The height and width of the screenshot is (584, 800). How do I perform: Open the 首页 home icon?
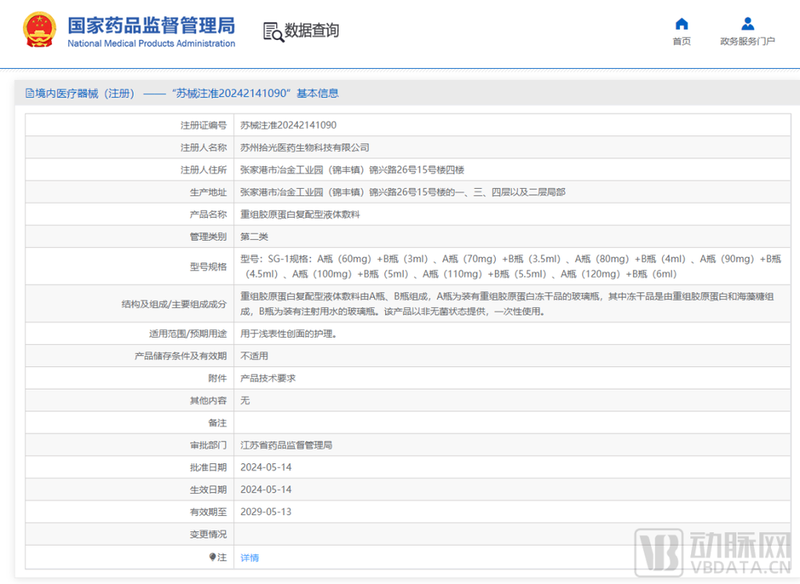click(x=681, y=24)
